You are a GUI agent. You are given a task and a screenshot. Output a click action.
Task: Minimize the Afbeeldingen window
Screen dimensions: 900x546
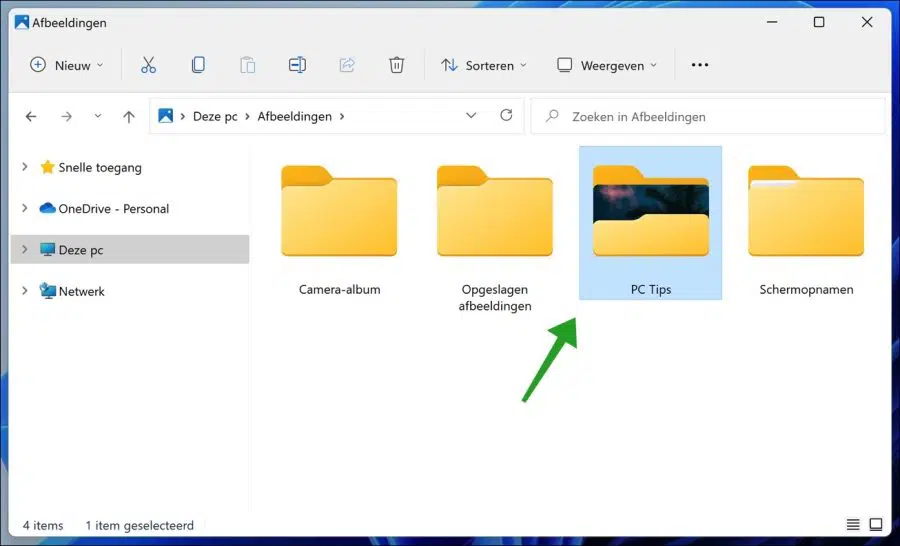772,22
